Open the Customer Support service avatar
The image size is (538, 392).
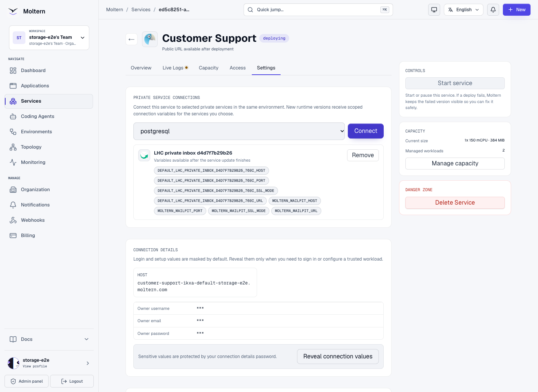[150, 39]
